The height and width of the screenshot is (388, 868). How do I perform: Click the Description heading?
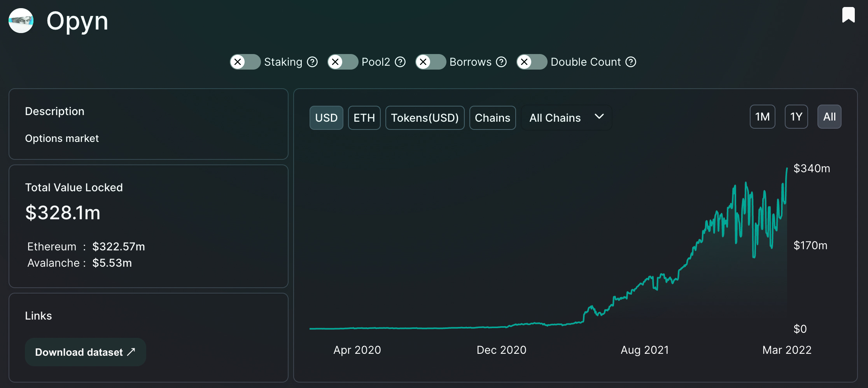54,111
